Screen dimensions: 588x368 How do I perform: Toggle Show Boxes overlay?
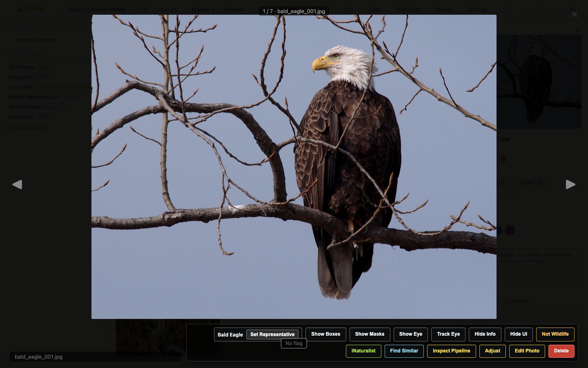point(326,334)
